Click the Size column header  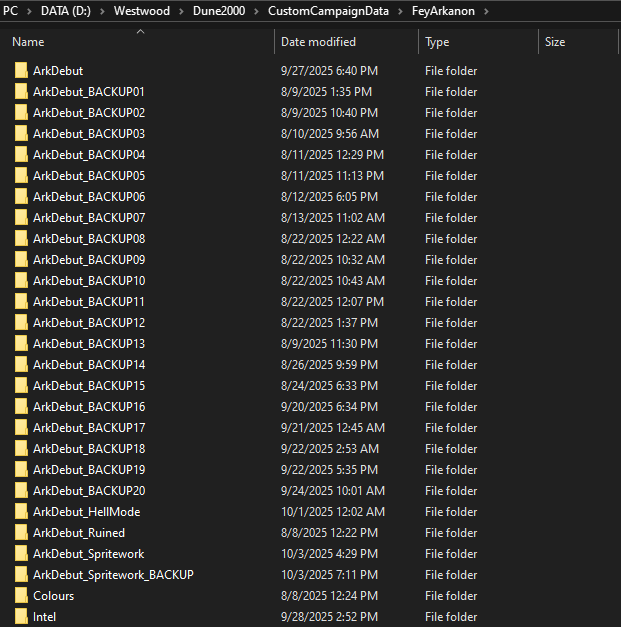[577, 43]
